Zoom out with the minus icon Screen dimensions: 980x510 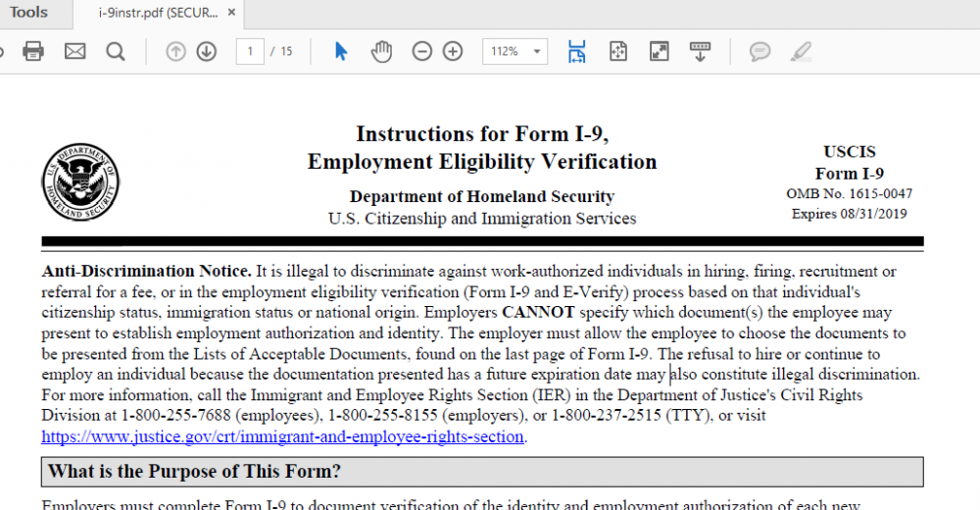click(421, 51)
